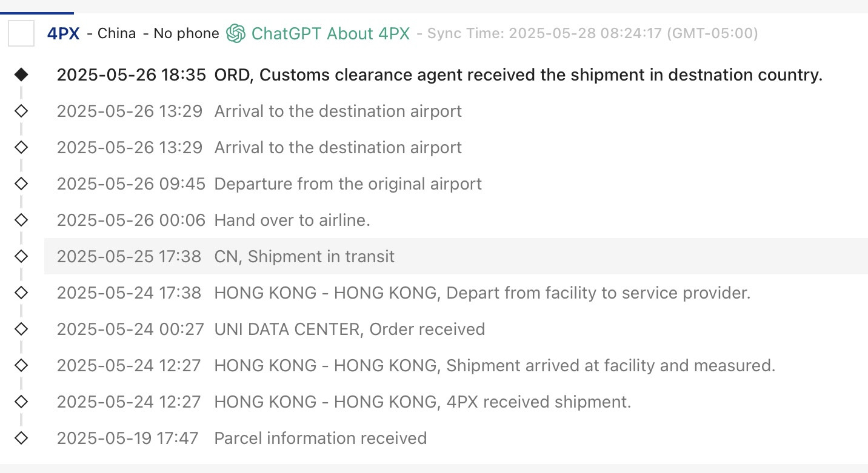
Task: Click the China country label
Action: click(x=116, y=33)
